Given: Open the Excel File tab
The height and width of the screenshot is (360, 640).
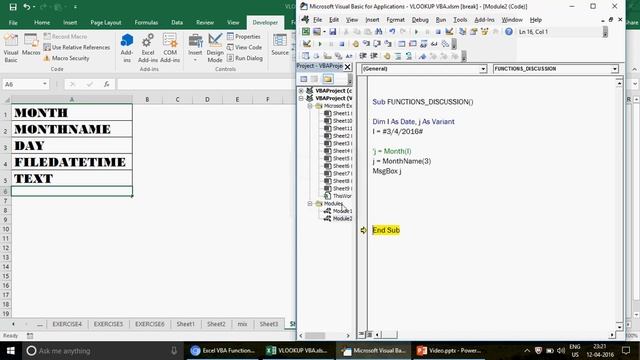Looking at the screenshot, I should coord(13,22).
